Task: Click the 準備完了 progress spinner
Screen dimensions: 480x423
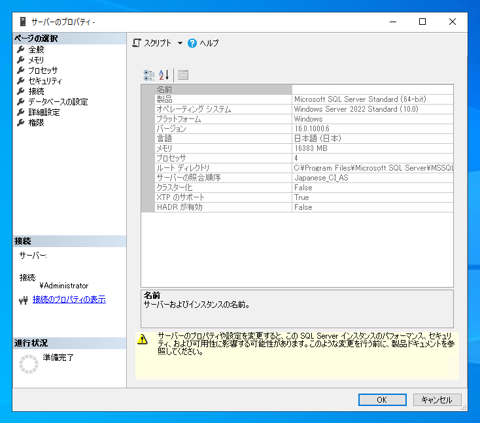Action: click(29, 364)
